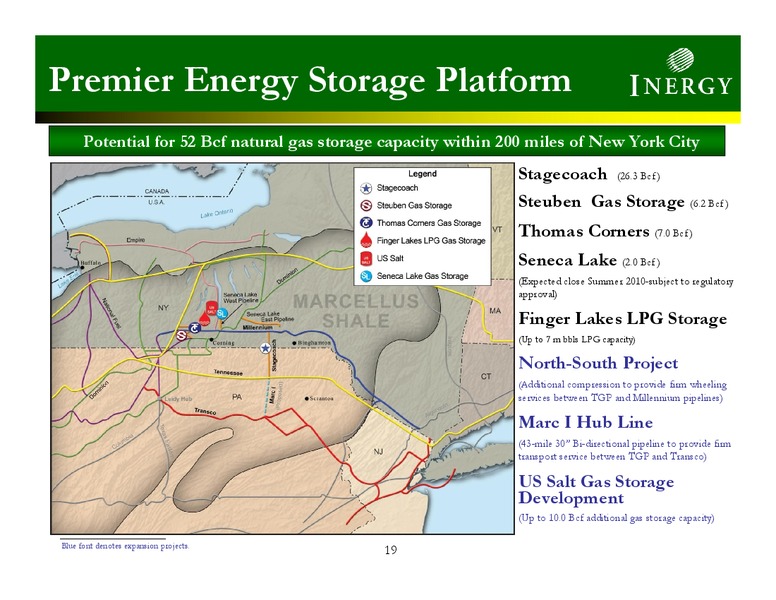Click the 'PA' state label

237,397
